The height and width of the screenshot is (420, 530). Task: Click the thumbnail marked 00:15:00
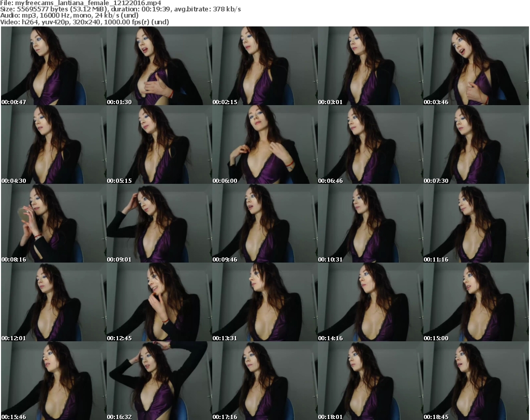(476, 302)
